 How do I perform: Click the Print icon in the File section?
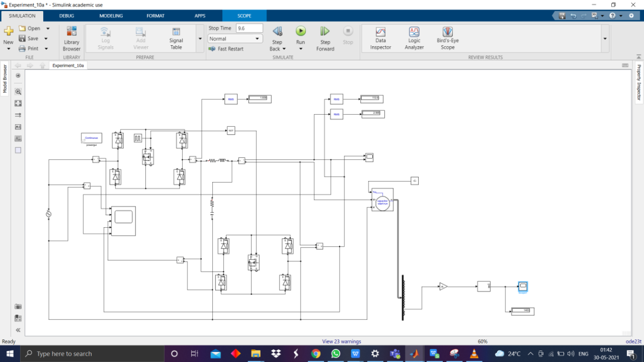[x=22, y=48]
